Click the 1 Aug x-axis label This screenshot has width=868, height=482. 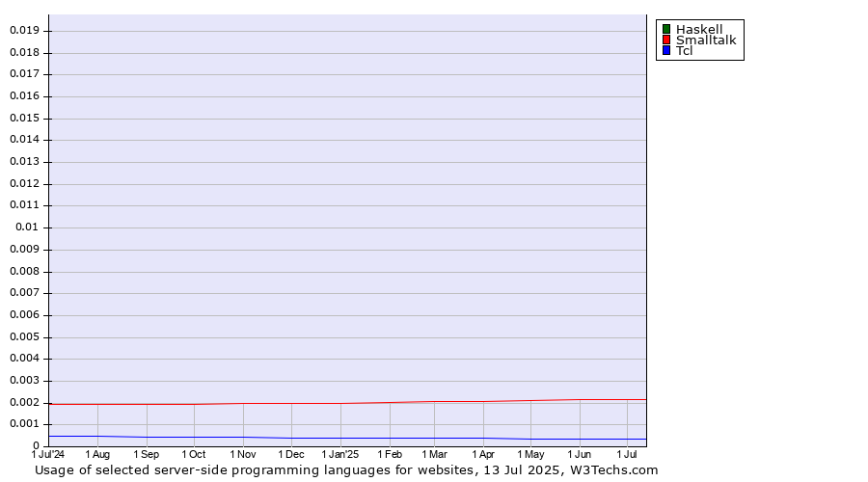point(97,454)
